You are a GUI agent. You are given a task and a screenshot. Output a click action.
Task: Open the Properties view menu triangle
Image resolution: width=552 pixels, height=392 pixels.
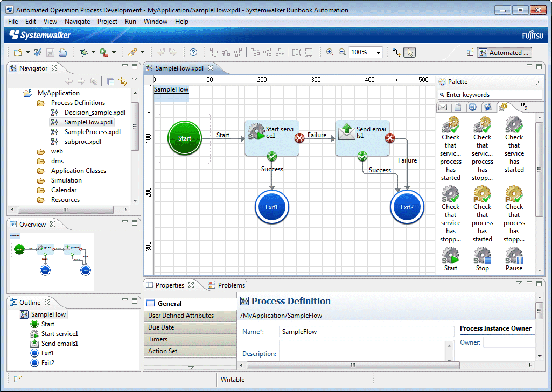point(519,283)
